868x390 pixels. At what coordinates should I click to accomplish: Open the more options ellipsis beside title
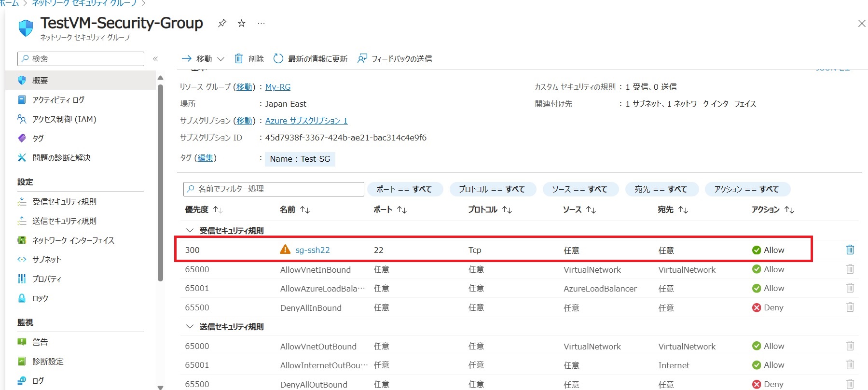pyautogui.click(x=261, y=23)
